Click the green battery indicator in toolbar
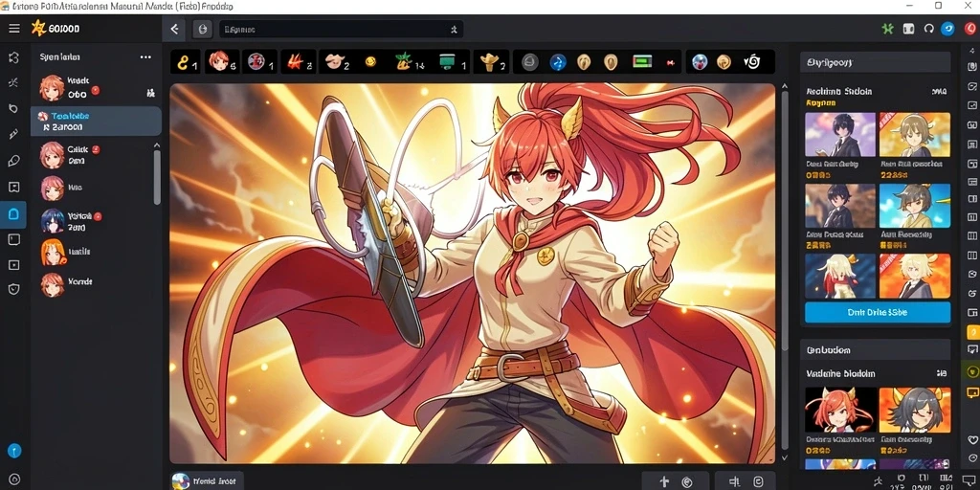This screenshot has width=980, height=490. point(642,61)
